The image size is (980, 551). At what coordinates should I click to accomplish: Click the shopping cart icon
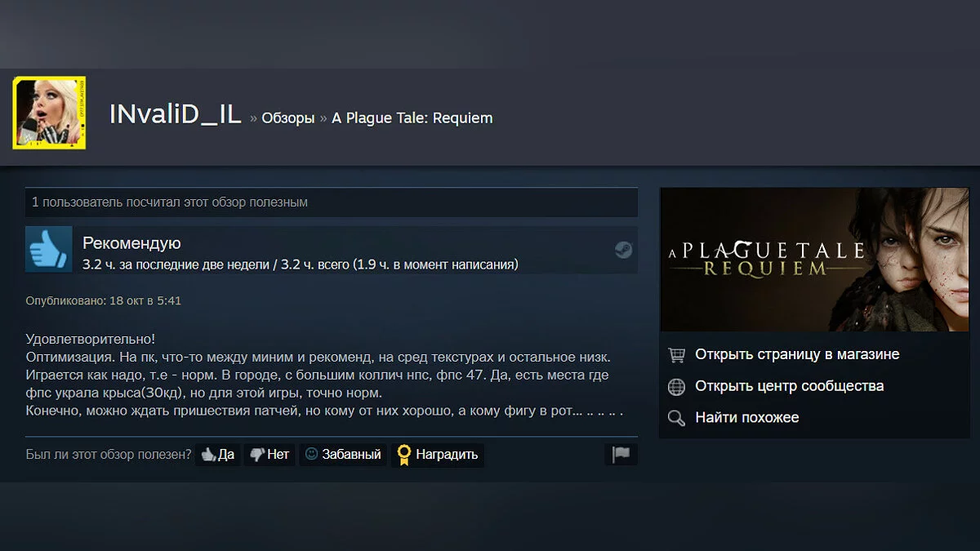[x=676, y=355]
